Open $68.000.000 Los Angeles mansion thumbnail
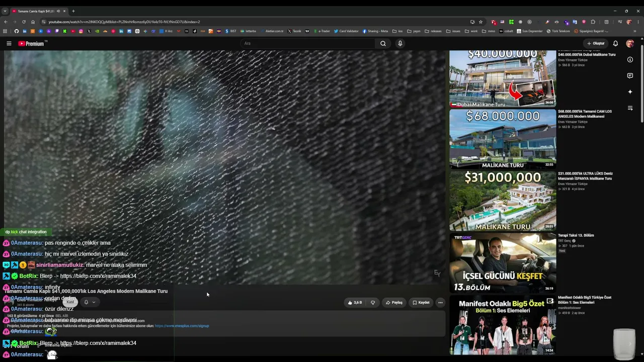 503,139
